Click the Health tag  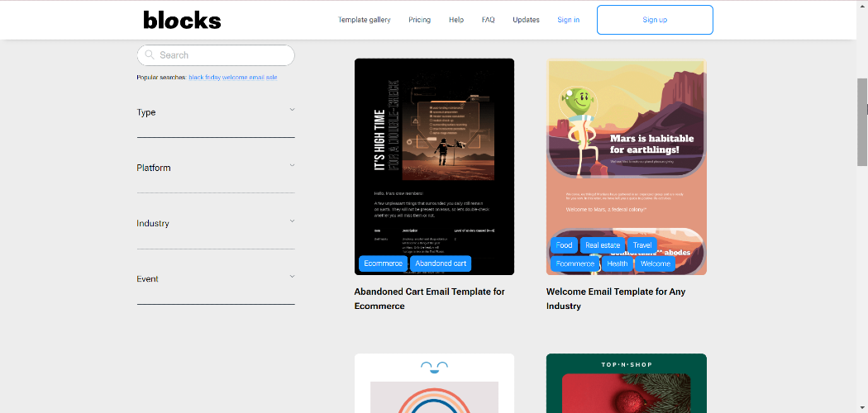(618, 263)
